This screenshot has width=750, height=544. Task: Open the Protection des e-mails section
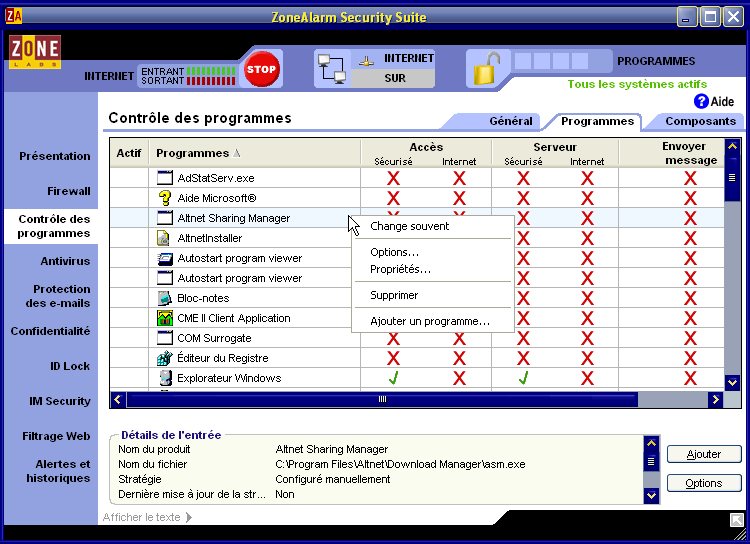pyautogui.click(x=58, y=296)
